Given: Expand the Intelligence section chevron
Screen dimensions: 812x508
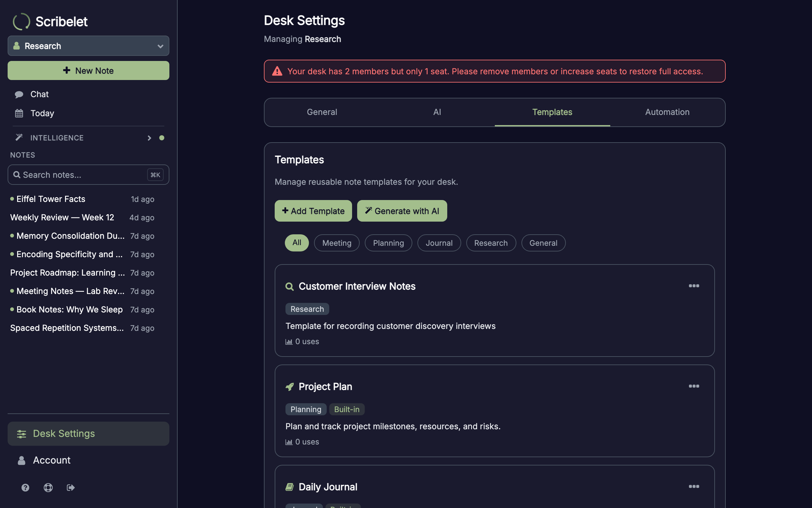Looking at the screenshot, I should point(149,138).
